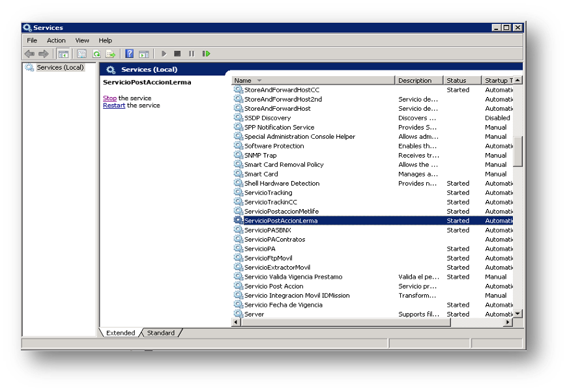567x392 pixels.
Task: Click the Restart the service link
Action: coord(113,105)
